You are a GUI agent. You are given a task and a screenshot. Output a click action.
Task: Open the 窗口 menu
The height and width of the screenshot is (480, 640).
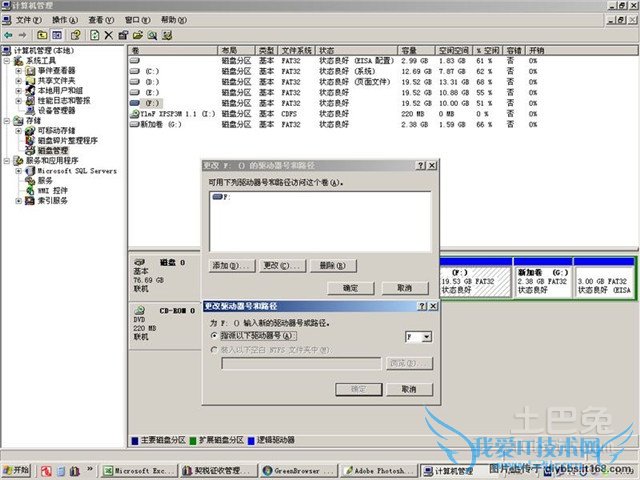tap(138, 20)
